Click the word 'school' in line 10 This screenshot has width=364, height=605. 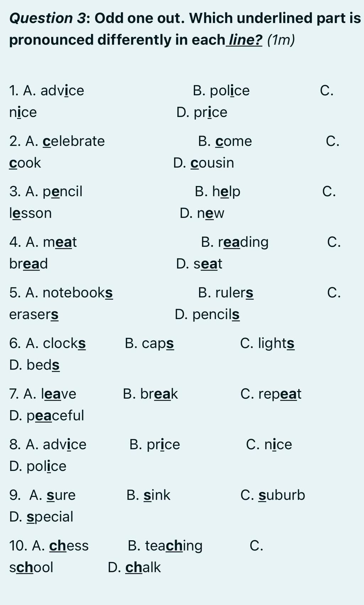[x=31, y=567]
